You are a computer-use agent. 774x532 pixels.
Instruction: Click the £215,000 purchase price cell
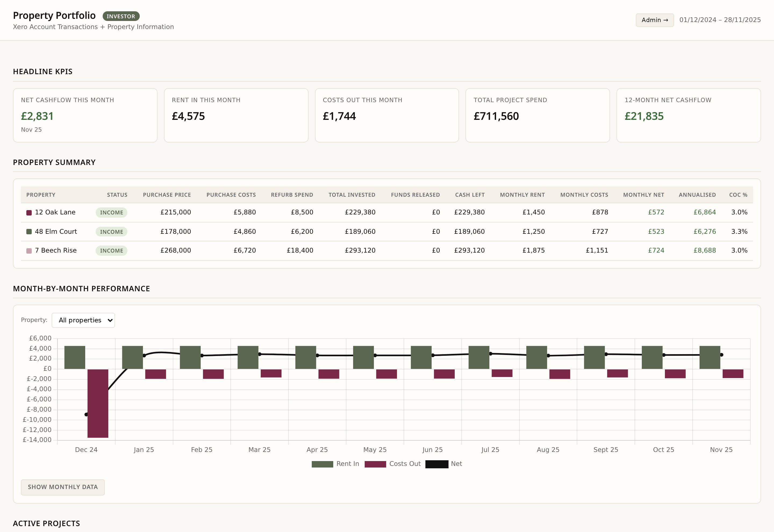(x=176, y=212)
